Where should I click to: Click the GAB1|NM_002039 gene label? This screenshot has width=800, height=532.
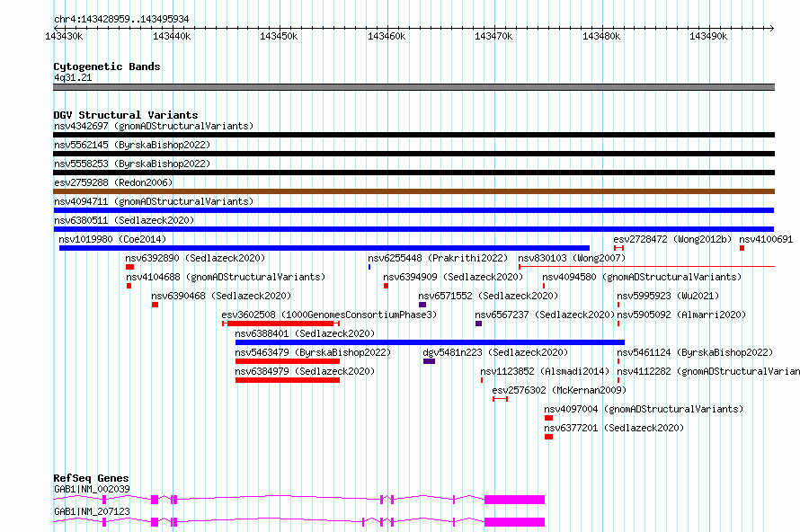(x=92, y=489)
